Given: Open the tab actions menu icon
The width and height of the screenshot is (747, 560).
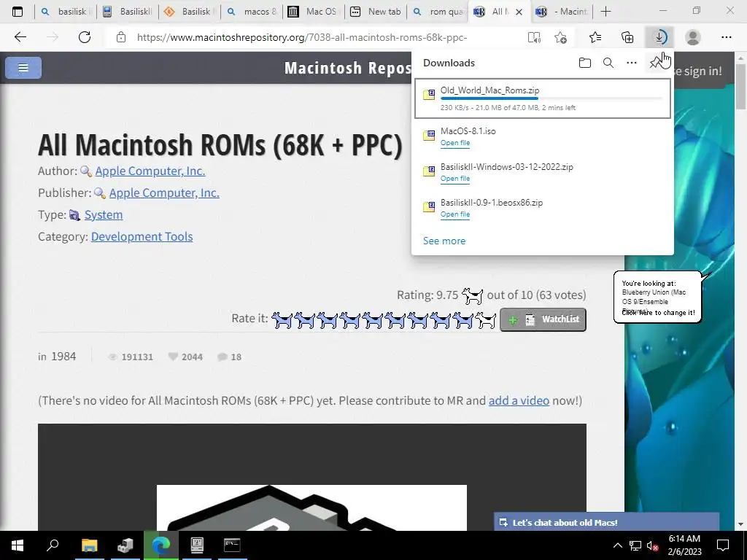Looking at the screenshot, I should tap(18, 12).
